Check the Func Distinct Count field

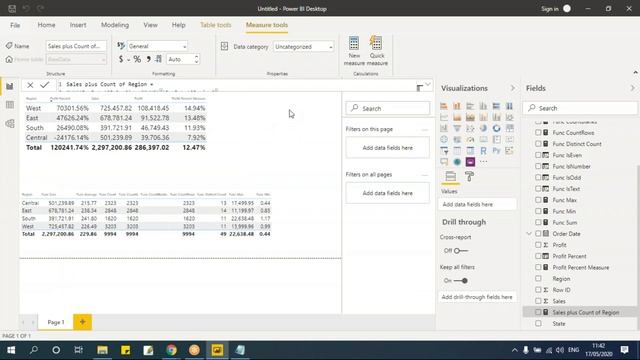538,144
